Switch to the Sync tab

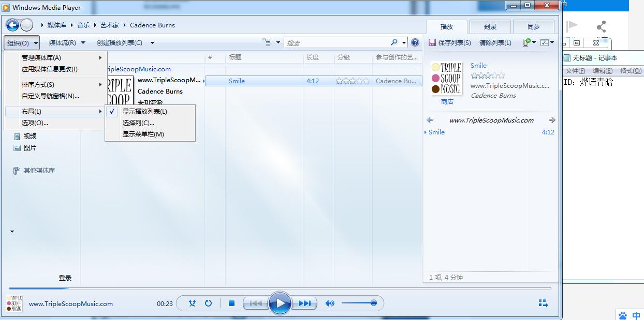(x=534, y=27)
